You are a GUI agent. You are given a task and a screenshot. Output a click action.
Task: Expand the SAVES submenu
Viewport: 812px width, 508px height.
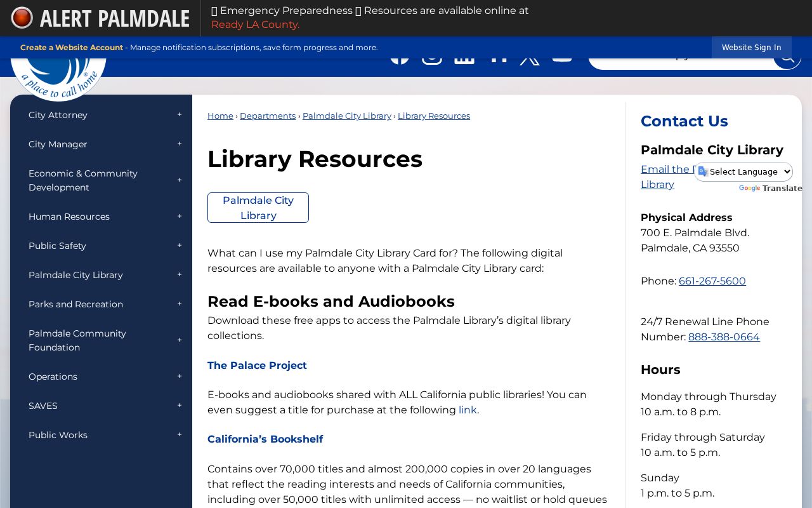click(x=180, y=406)
